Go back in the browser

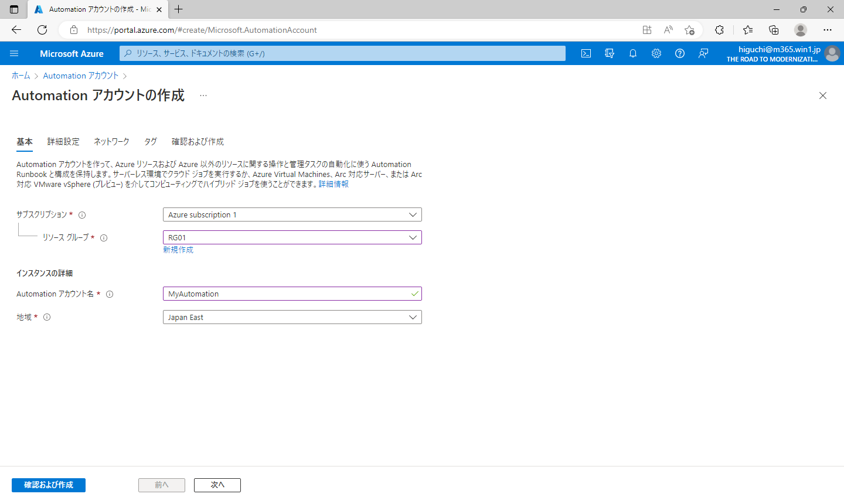click(16, 30)
